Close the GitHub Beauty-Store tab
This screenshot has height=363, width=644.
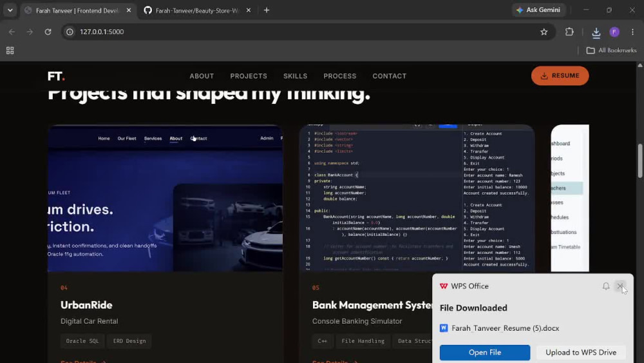(x=249, y=10)
